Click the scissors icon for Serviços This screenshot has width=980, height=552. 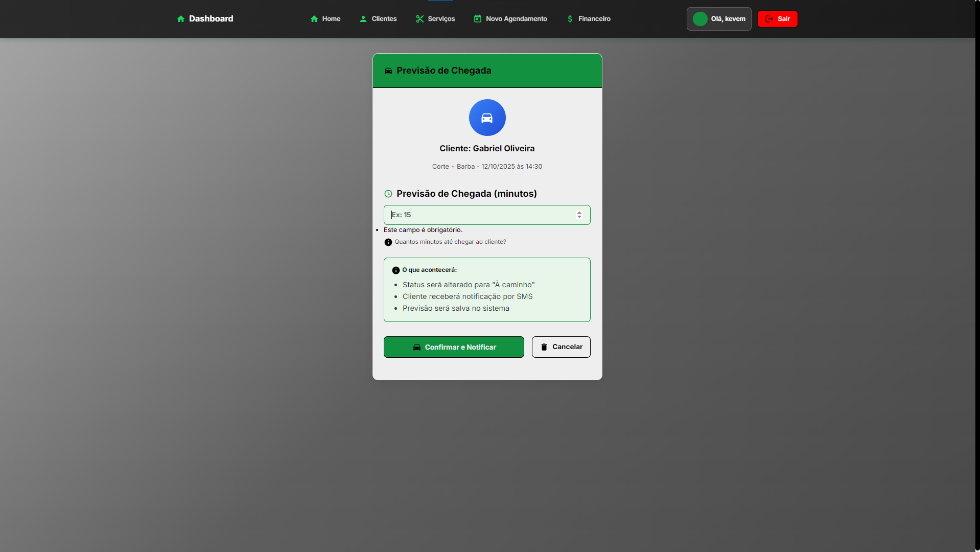419,19
